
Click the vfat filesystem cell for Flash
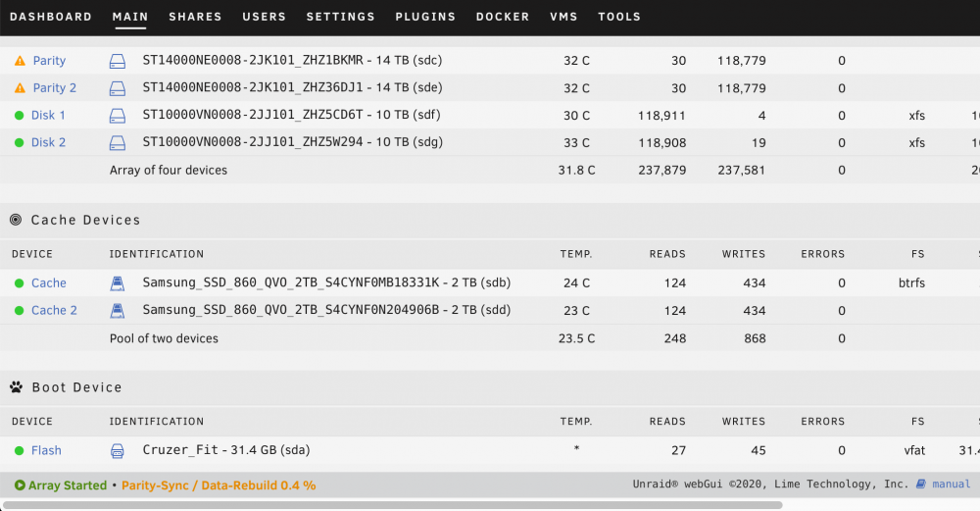pyautogui.click(x=914, y=450)
